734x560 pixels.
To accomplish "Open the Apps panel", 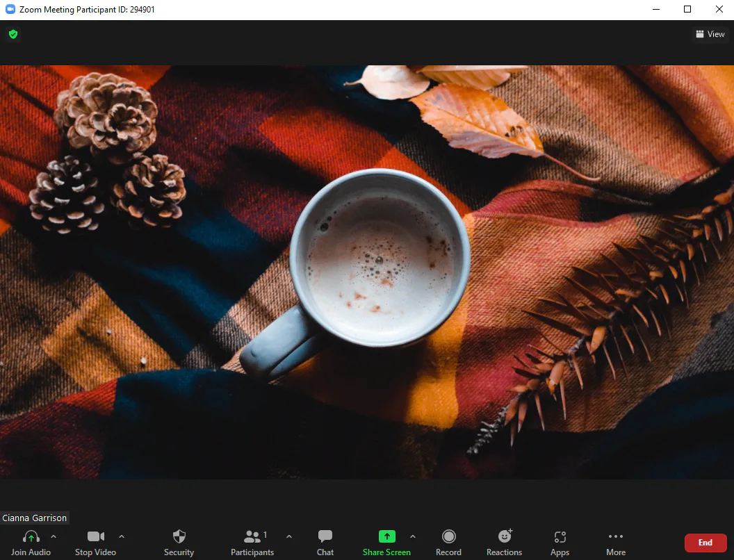I will 560,543.
